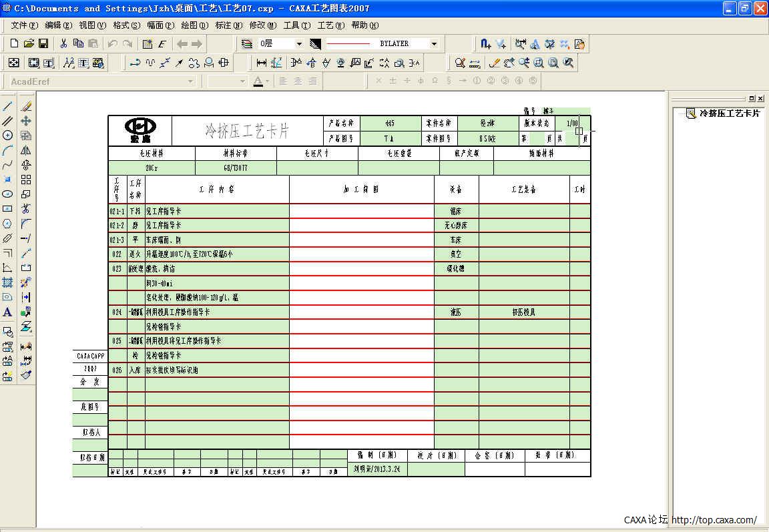The image size is (769, 532).
Task: Click the Open file folder icon
Action: pyautogui.click(x=29, y=43)
